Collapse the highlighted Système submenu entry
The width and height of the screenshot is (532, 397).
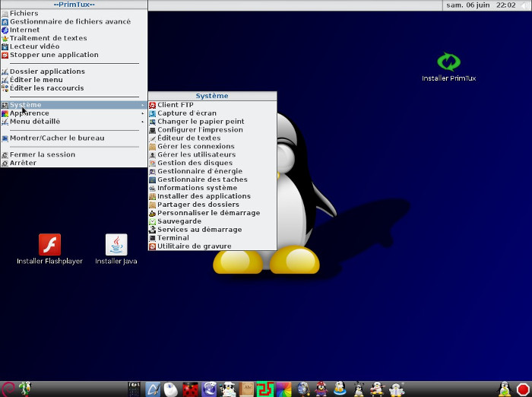tap(26, 105)
